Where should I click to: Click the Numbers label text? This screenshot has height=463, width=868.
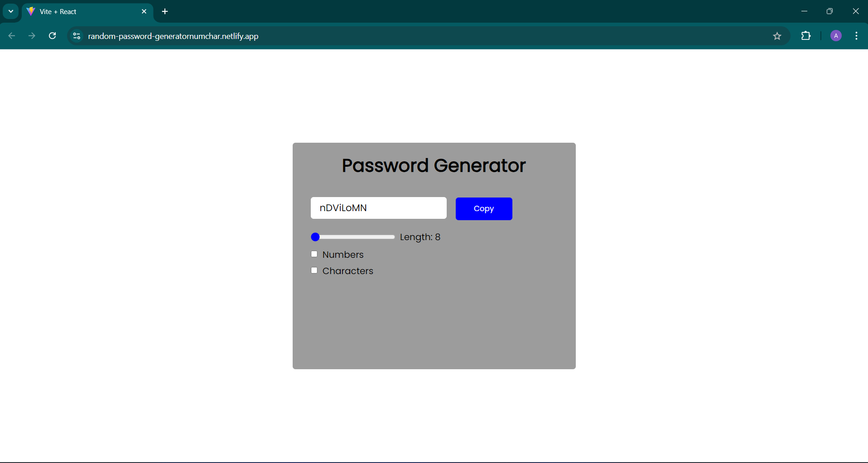(343, 255)
